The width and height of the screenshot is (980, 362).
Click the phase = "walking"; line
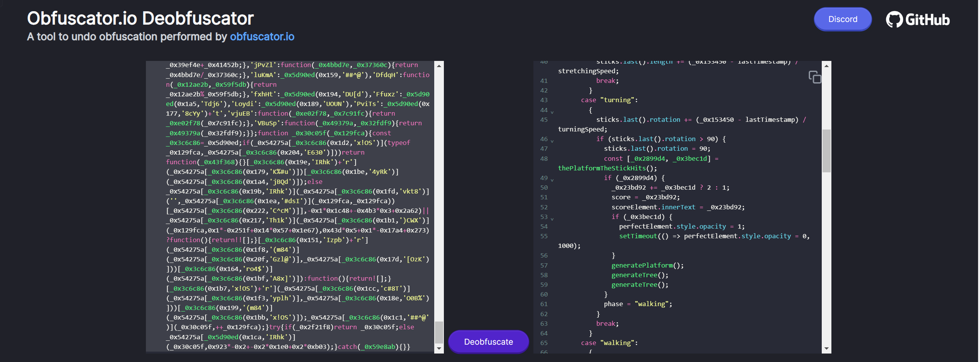638,304
